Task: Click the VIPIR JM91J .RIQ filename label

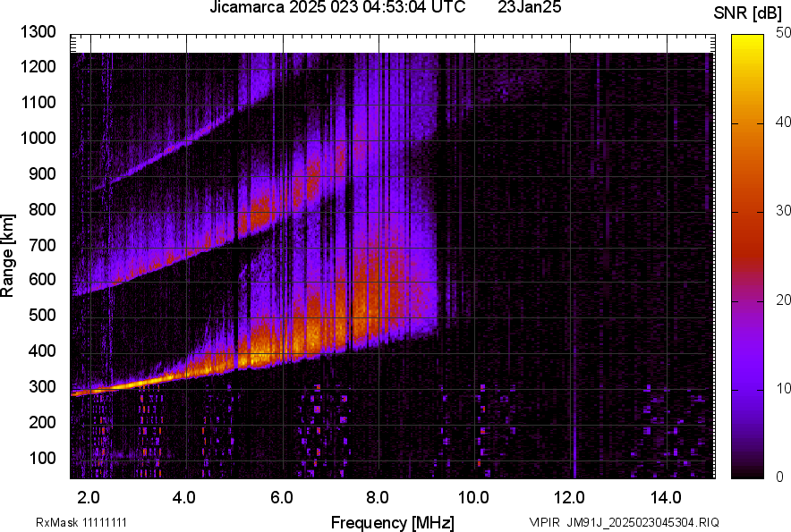Action: tap(624, 522)
